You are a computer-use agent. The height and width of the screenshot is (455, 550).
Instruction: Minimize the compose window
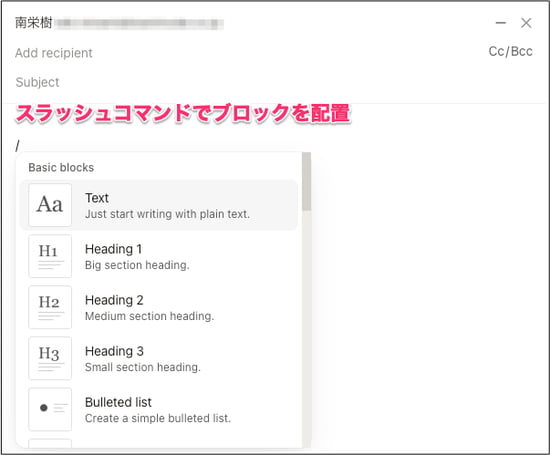click(501, 23)
